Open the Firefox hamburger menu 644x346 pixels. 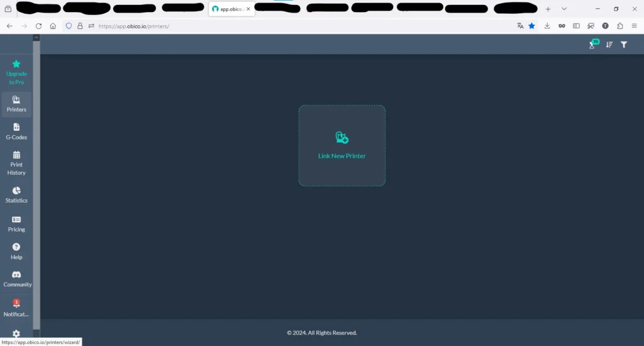tap(635, 26)
